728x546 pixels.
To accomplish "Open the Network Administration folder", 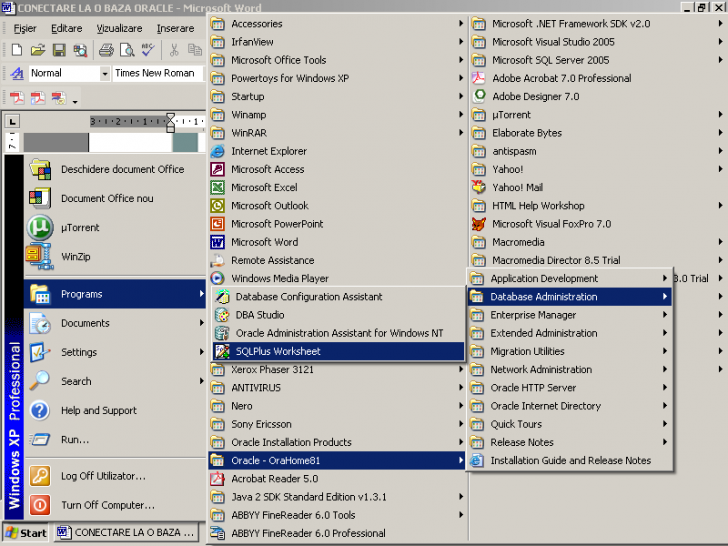I will tap(570, 370).
